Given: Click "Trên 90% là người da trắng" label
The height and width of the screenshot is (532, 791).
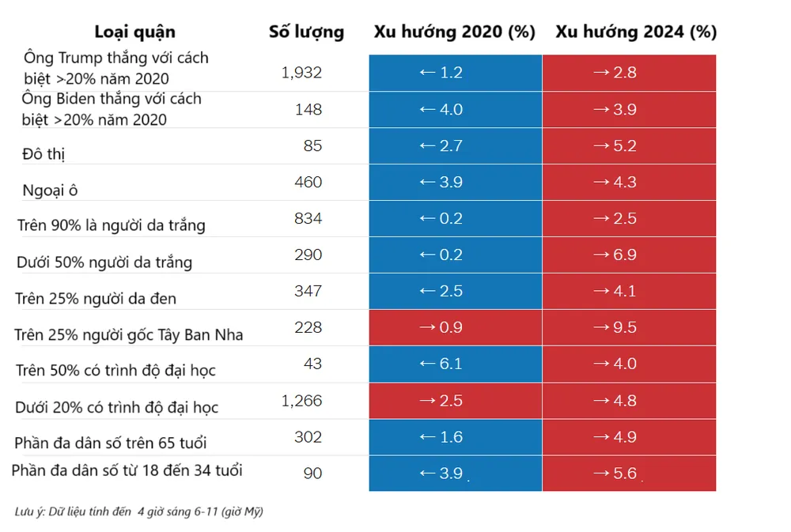Looking at the screenshot, I should coord(112,225).
